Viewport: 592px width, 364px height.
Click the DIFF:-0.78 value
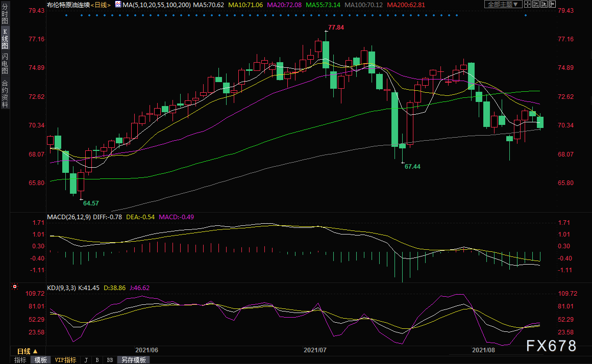pos(108,217)
